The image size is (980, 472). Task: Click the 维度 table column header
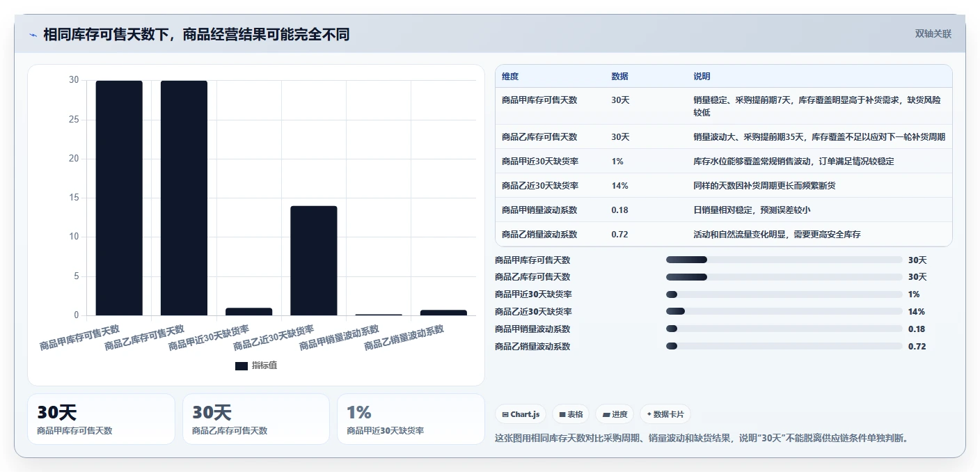point(510,77)
